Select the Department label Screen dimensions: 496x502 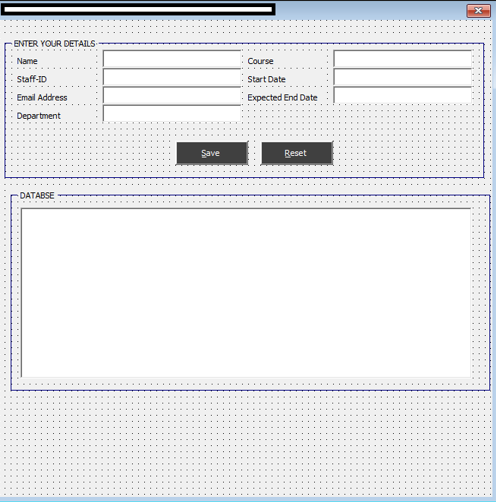(39, 116)
